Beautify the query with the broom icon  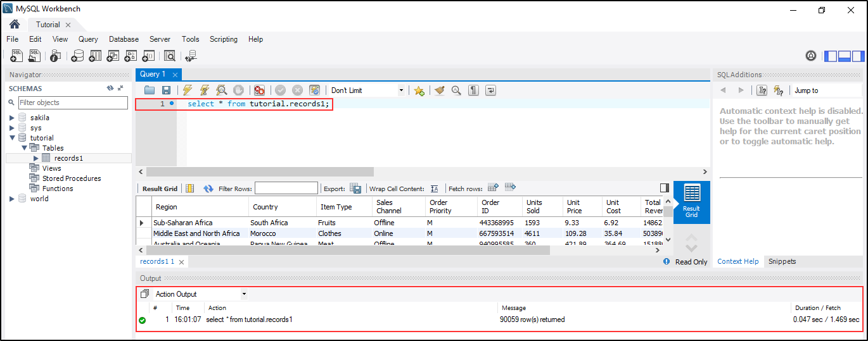tap(440, 90)
